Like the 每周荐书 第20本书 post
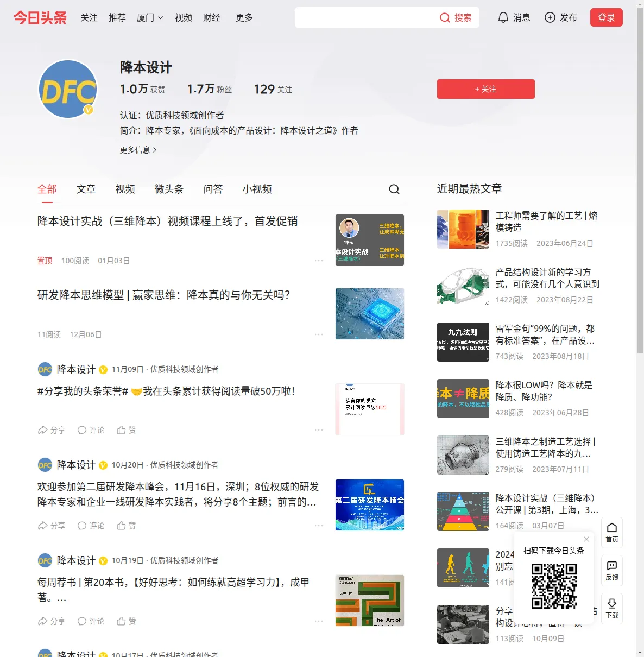 (127, 621)
